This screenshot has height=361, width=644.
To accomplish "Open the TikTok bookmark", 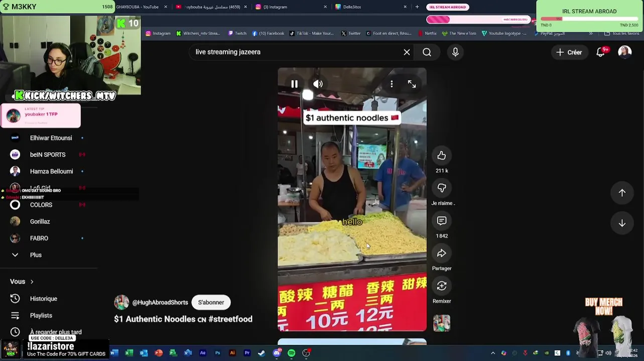I will [x=312, y=34].
